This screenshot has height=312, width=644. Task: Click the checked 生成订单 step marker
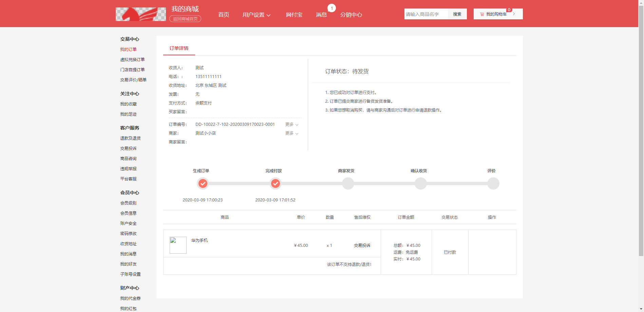pyautogui.click(x=203, y=183)
